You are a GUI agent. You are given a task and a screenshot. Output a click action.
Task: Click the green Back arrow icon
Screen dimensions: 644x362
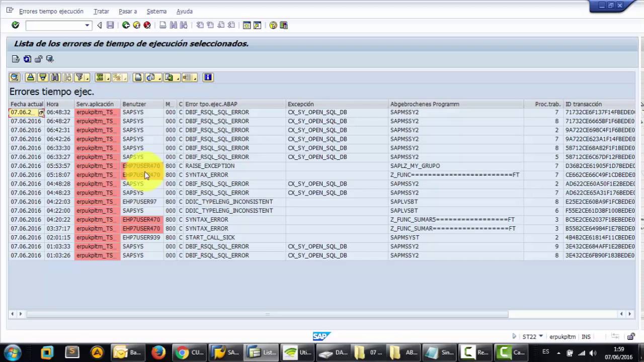126,25
